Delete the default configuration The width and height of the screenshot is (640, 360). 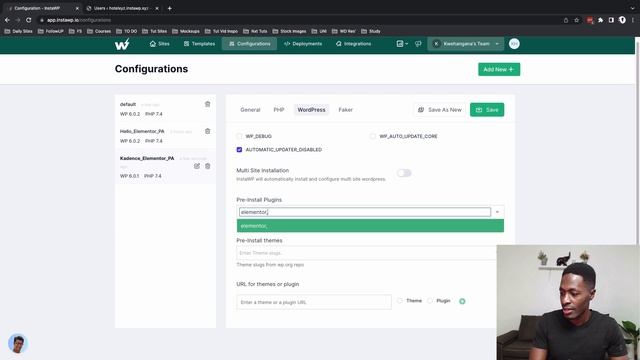tap(207, 104)
